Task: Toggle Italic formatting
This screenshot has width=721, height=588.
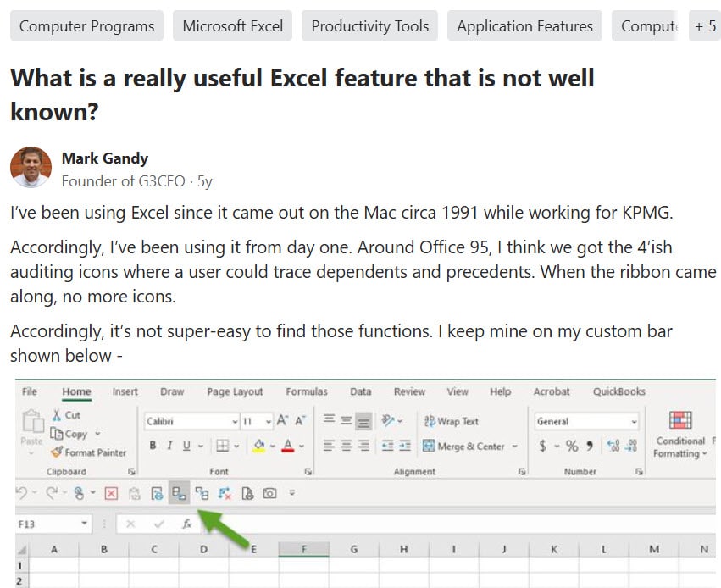Action: click(169, 446)
